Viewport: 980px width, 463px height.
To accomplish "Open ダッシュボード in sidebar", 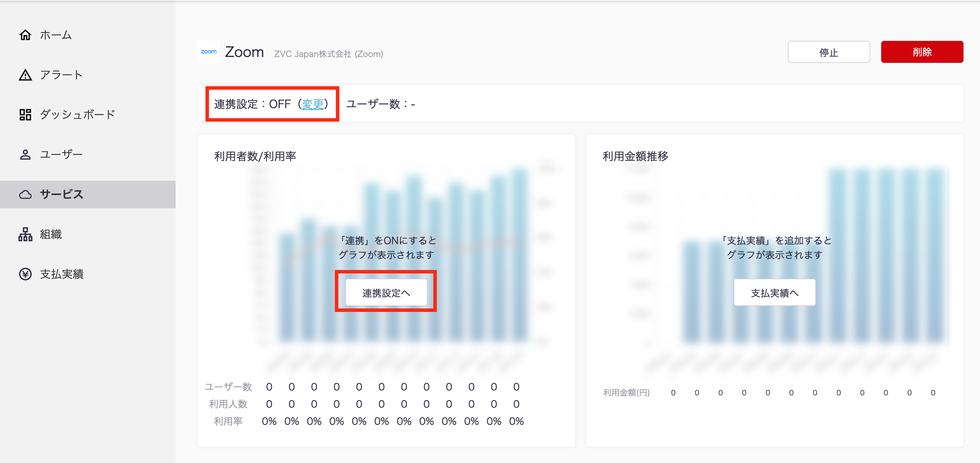I will click(x=78, y=115).
